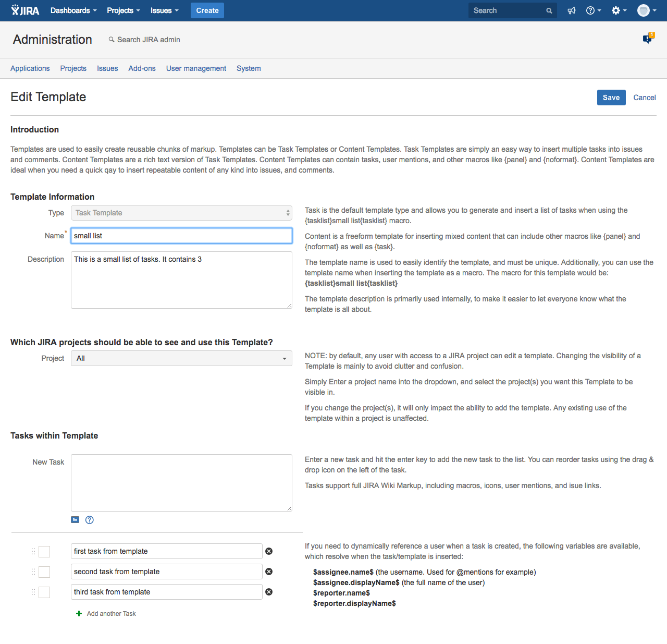Viewport: 667px width, 644px height.
Task: Switch to the User management admin tab
Action: [x=196, y=68]
